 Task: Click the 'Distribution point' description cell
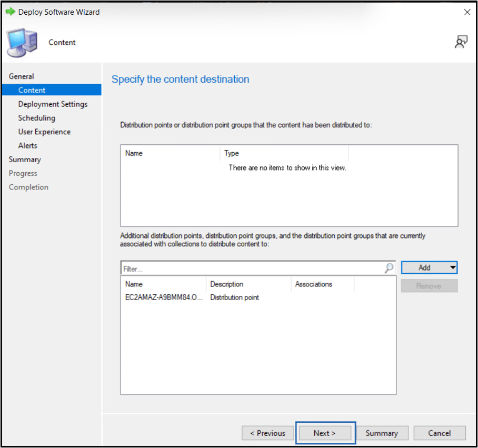(x=234, y=297)
